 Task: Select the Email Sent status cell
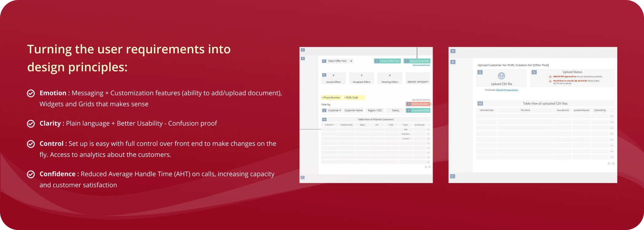(x=406, y=134)
